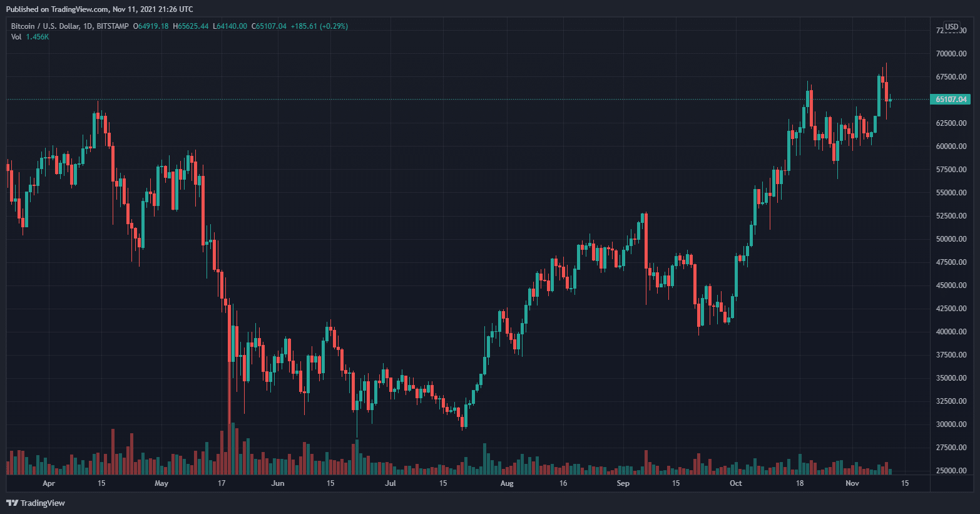Viewport: 980px width, 514px height.
Task: Click the Oct label on time axis
Action: tap(736, 483)
